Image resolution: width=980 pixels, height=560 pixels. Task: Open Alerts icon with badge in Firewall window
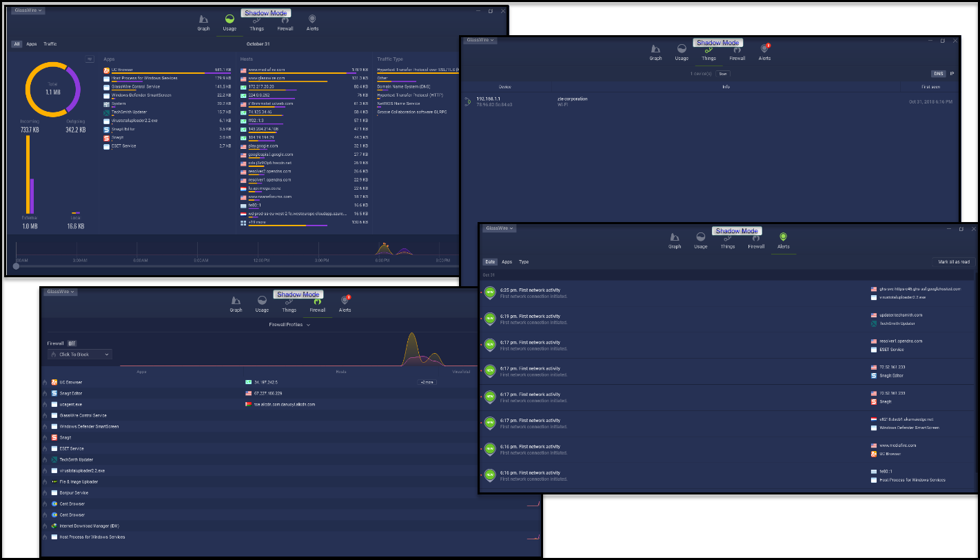[345, 300]
